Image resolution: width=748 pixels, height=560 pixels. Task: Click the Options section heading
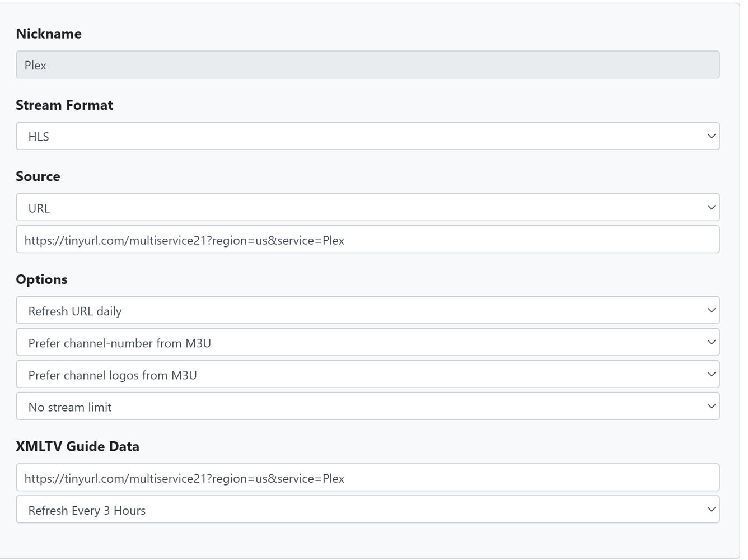[42, 279]
